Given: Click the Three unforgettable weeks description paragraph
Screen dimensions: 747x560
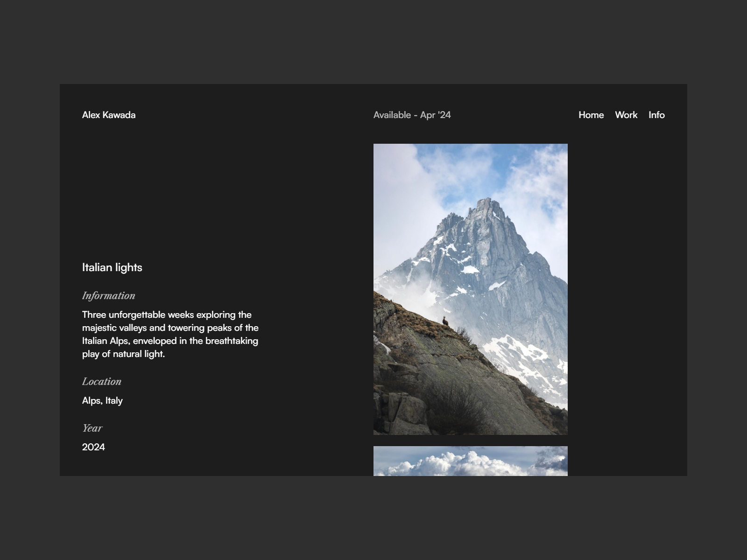Looking at the screenshot, I should point(170,334).
